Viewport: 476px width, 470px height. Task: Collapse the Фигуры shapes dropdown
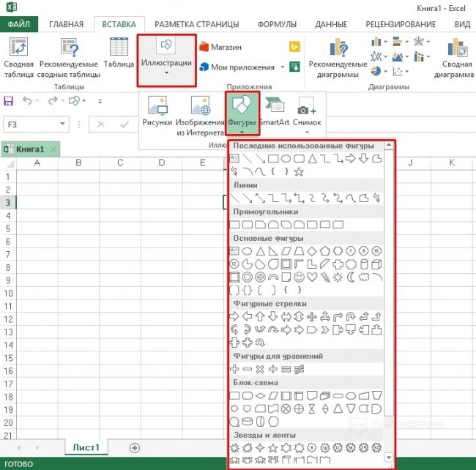pos(242,113)
